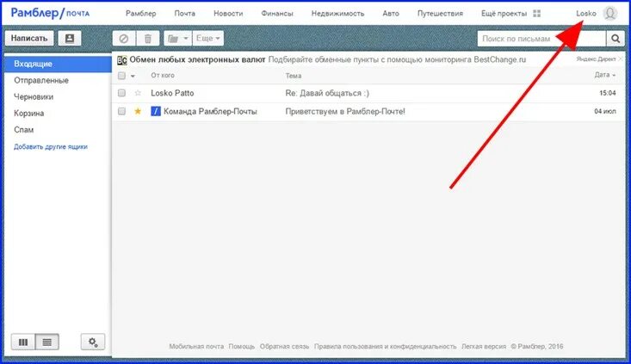Click Яндекс.Директ label
631x364 pixels.
tap(596, 59)
